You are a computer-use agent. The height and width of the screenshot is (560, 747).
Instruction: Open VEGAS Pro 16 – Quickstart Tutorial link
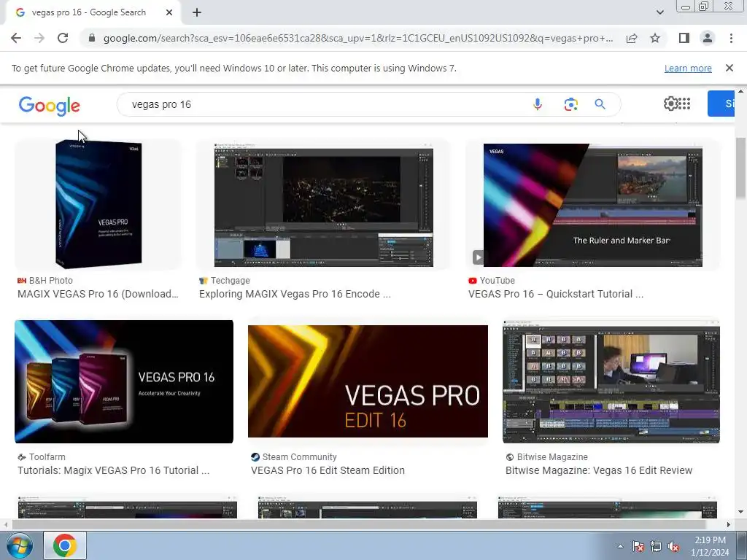[556, 295]
